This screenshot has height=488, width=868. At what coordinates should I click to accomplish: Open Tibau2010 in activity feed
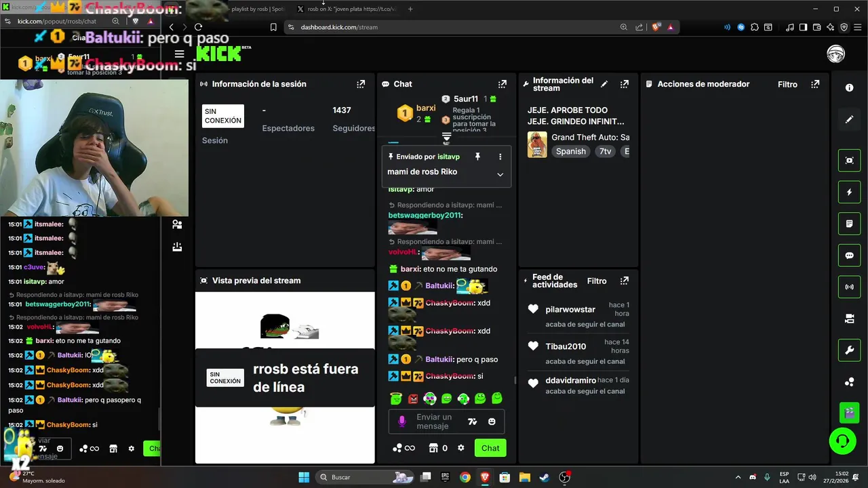coord(566,346)
